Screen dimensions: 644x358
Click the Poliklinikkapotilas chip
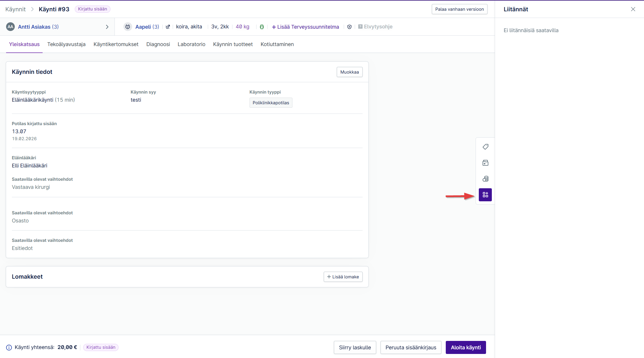(x=271, y=103)
